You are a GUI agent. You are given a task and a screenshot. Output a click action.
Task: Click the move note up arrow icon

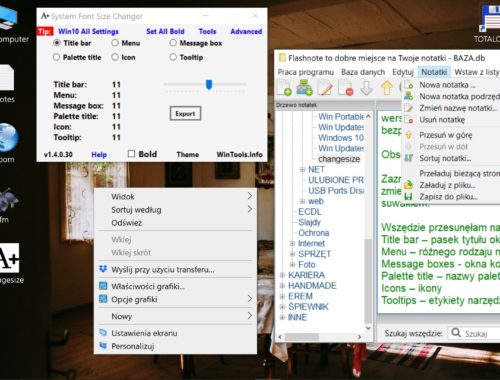387,88
